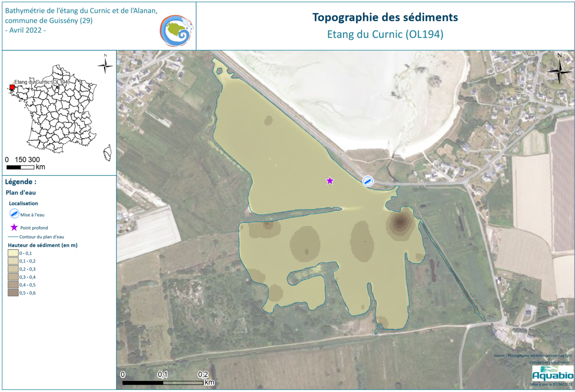
Task: Click the purple star deep point marker on map
Action: point(330,181)
